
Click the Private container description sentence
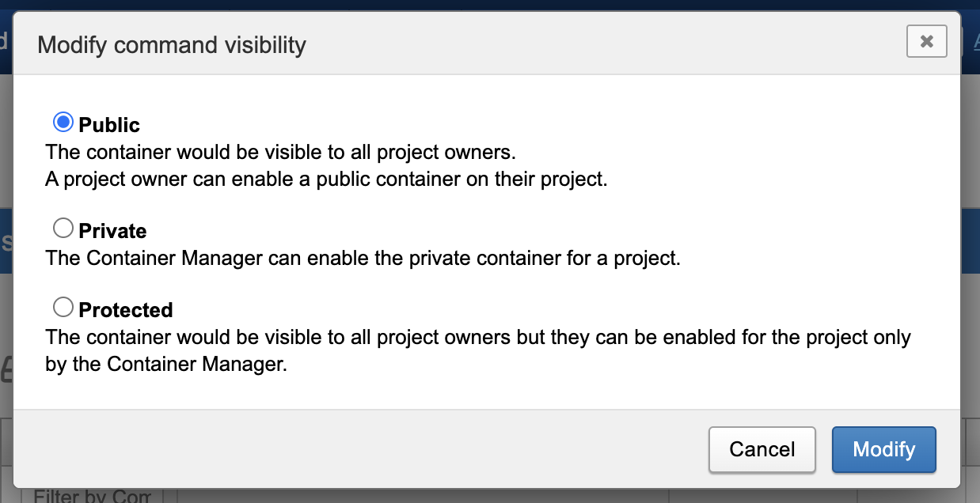click(x=363, y=258)
